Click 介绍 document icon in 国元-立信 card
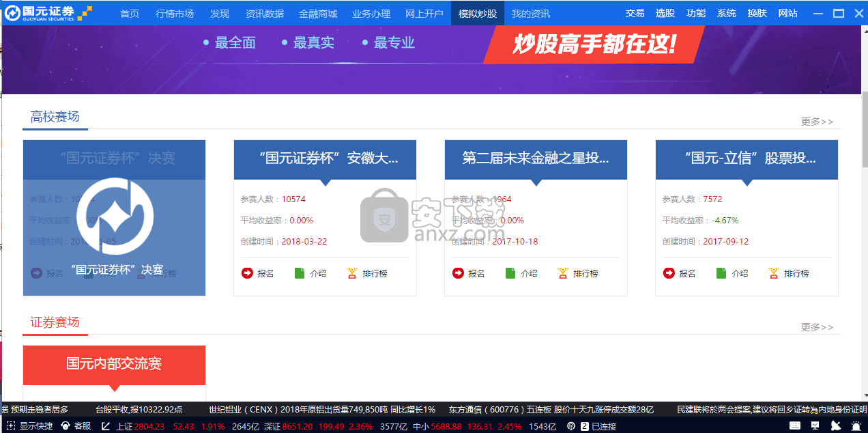This screenshot has width=868, height=433. tap(721, 273)
